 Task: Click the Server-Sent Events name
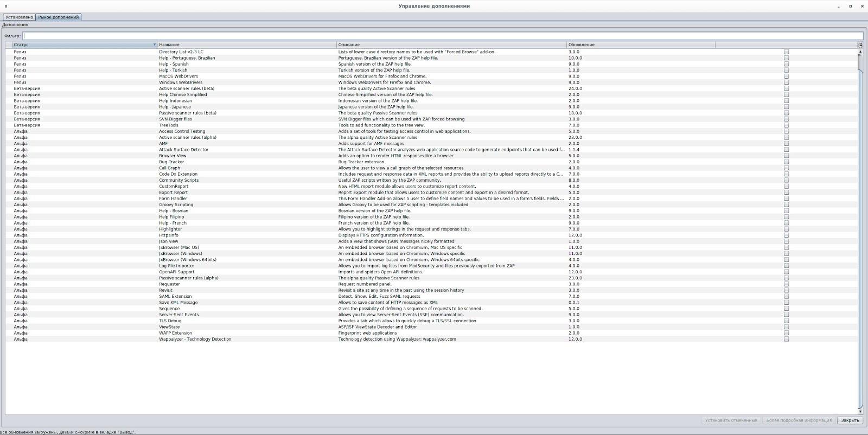click(x=178, y=315)
